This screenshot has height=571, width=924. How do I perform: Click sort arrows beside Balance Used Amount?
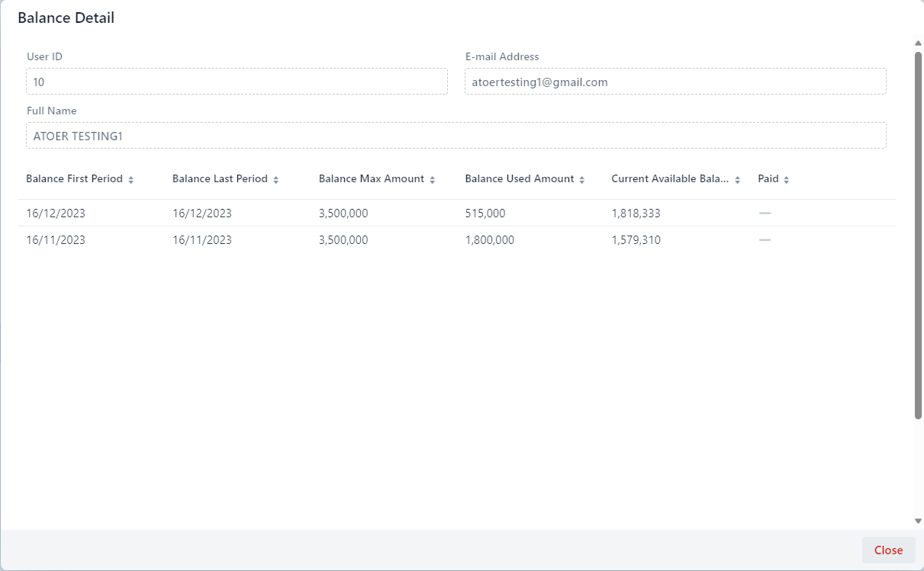click(581, 180)
